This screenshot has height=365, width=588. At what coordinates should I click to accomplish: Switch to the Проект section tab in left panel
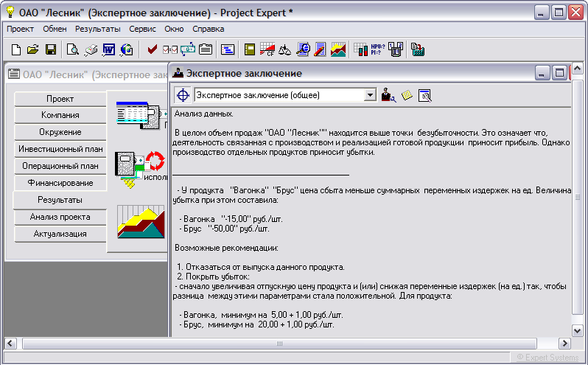click(x=60, y=99)
